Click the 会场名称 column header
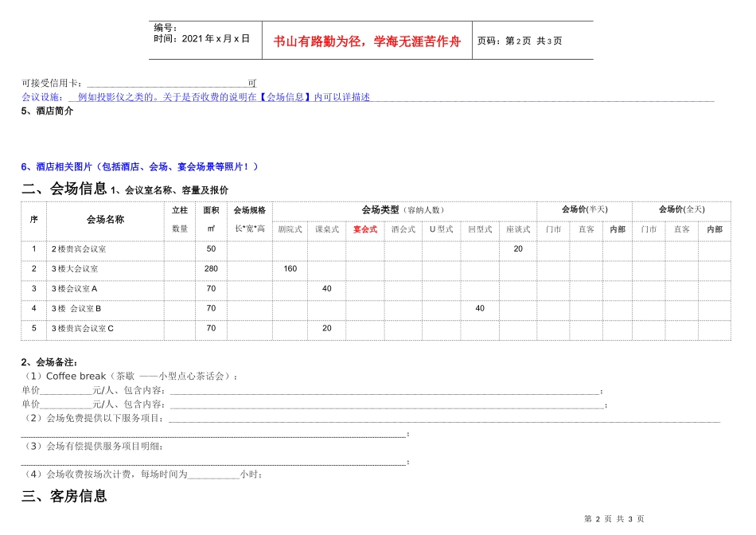756x535 pixels. pos(105,220)
